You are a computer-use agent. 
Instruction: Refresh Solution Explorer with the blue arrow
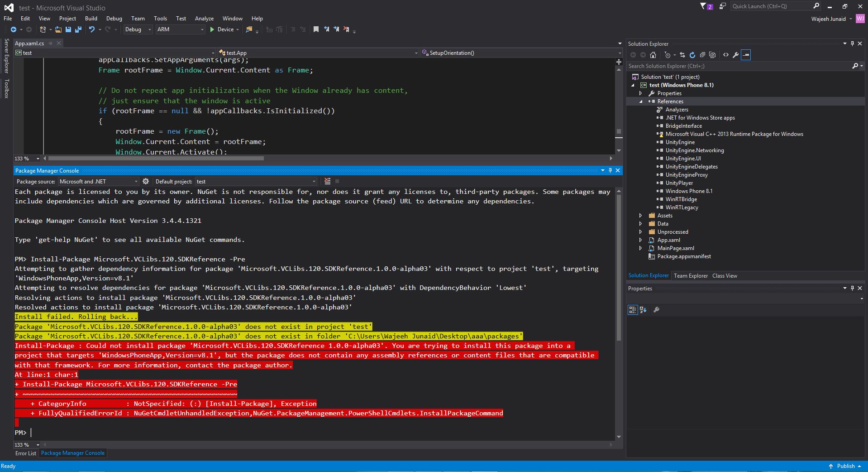pos(692,55)
